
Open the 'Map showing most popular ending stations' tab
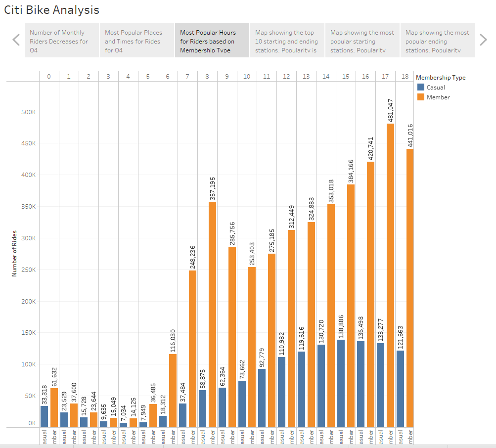click(x=437, y=40)
